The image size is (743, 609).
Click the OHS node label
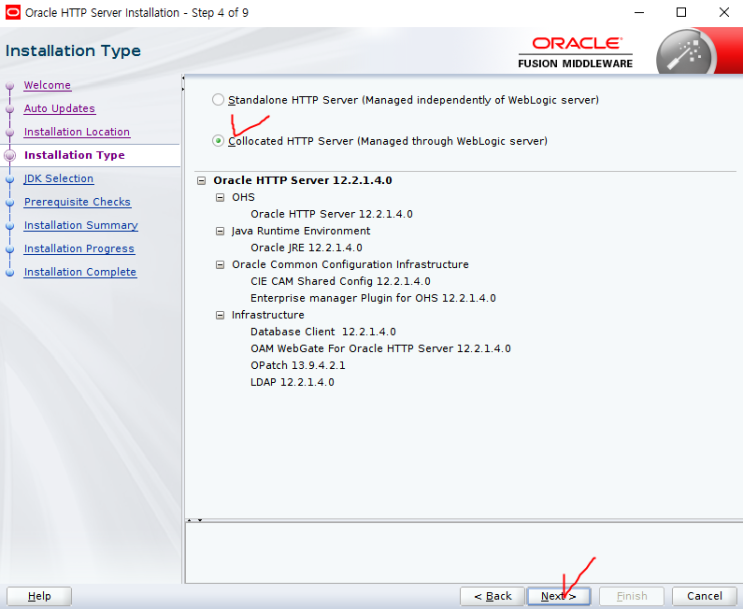click(x=243, y=197)
